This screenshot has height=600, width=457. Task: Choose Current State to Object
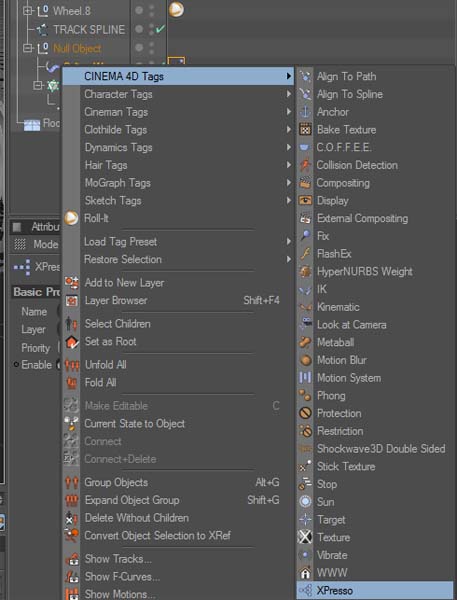(x=178, y=424)
